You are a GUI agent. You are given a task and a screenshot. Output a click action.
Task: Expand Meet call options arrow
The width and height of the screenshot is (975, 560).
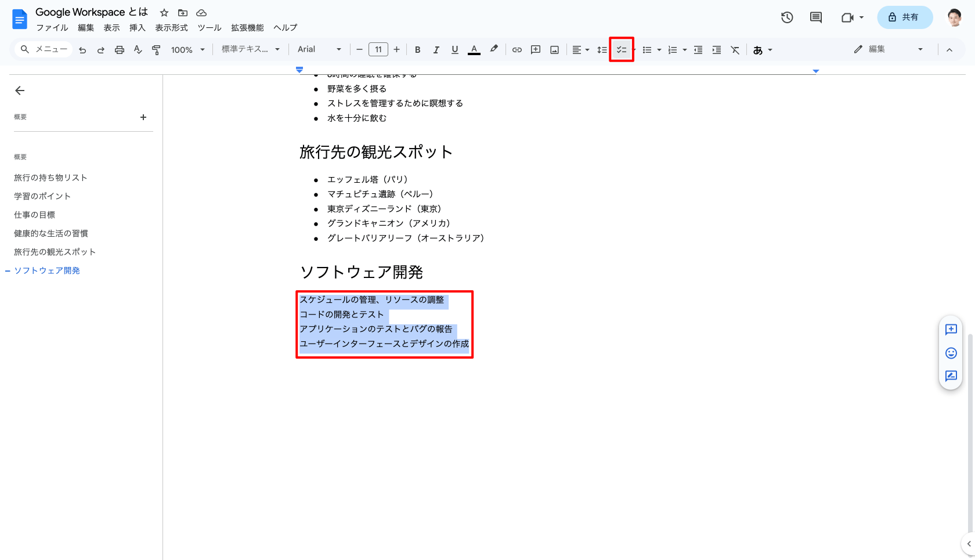[861, 17]
